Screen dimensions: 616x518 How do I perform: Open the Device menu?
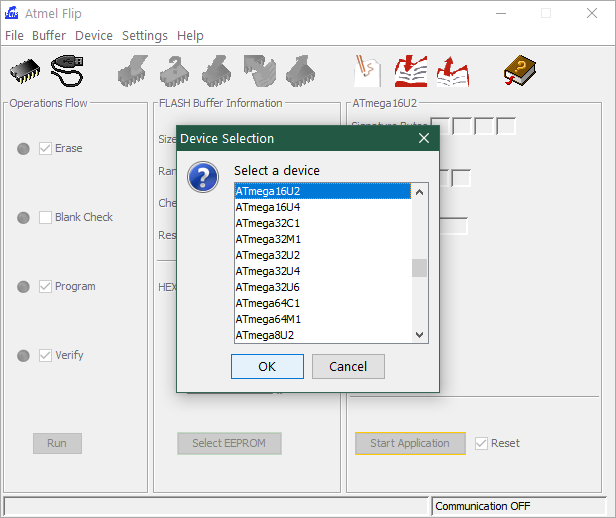point(94,36)
